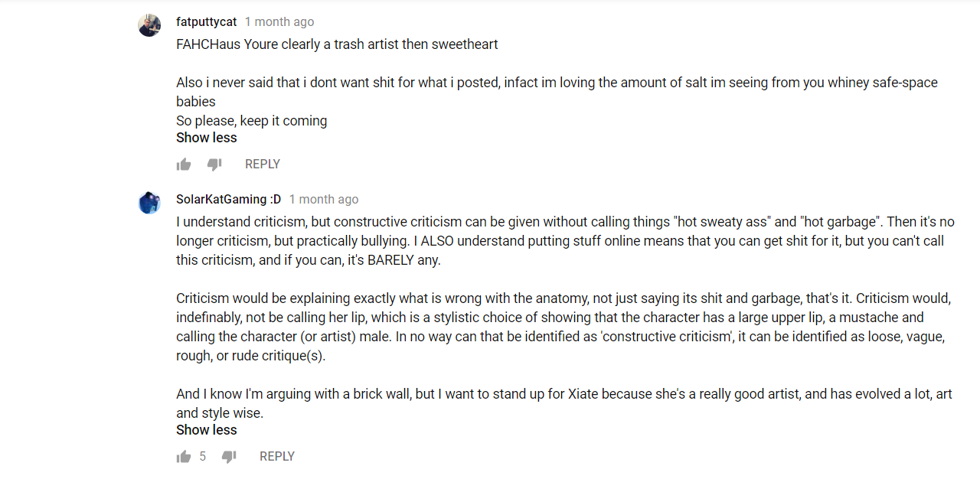This screenshot has height=479, width=980.
Task: Like fatputtycat's comment with thumbs up
Action: pyautogui.click(x=184, y=165)
